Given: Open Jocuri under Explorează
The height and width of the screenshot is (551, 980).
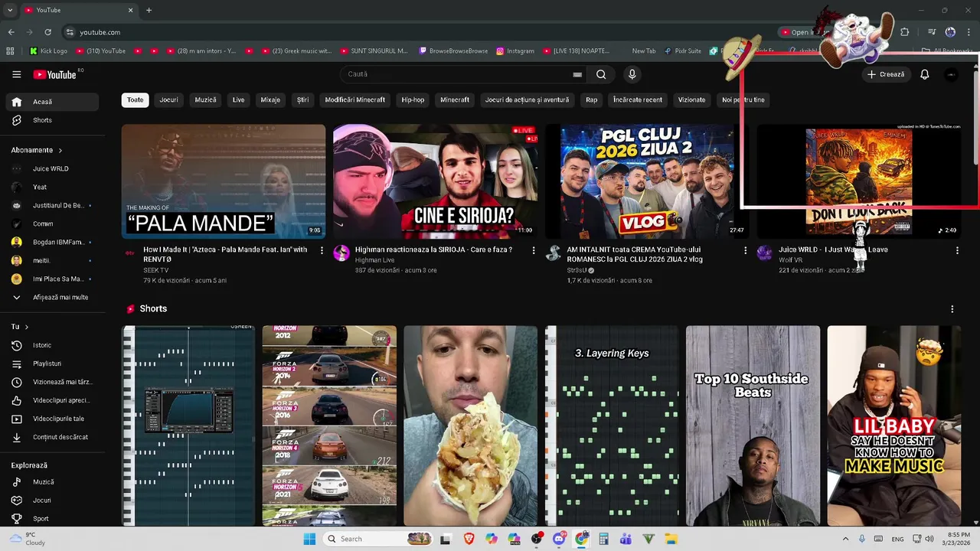Looking at the screenshot, I should [52, 500].
